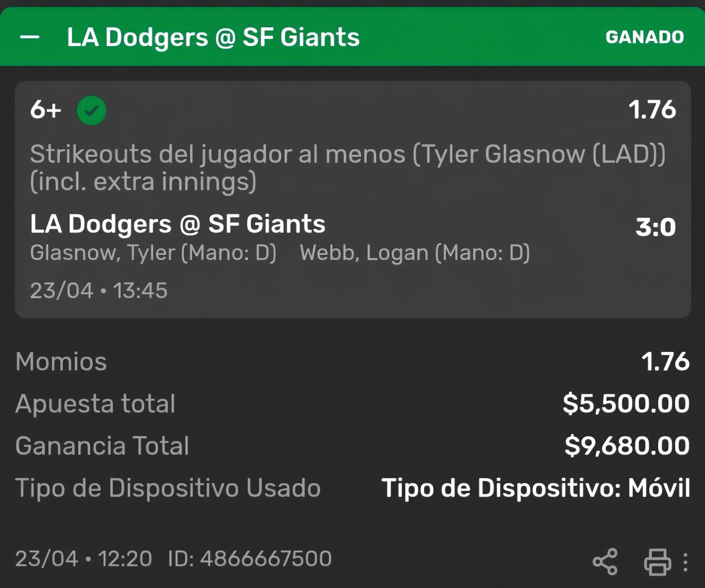Click the 3:0 final score
The height and width of the screenshot is (588, 705).
point(656,227)
